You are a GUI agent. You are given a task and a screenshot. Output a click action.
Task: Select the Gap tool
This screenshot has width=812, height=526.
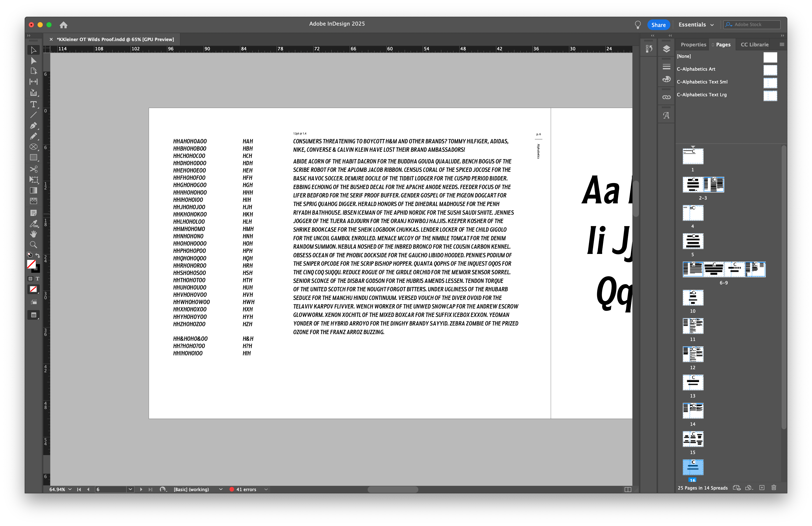tap(34, 81)
